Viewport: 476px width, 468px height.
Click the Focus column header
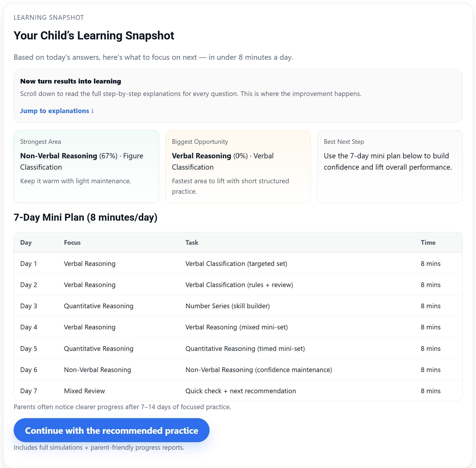pos(72,242)
